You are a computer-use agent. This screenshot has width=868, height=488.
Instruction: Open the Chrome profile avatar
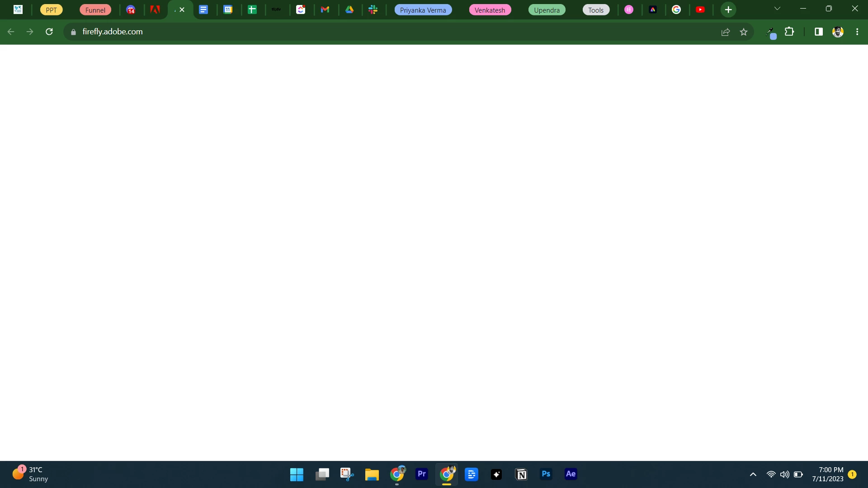(838, 32)
